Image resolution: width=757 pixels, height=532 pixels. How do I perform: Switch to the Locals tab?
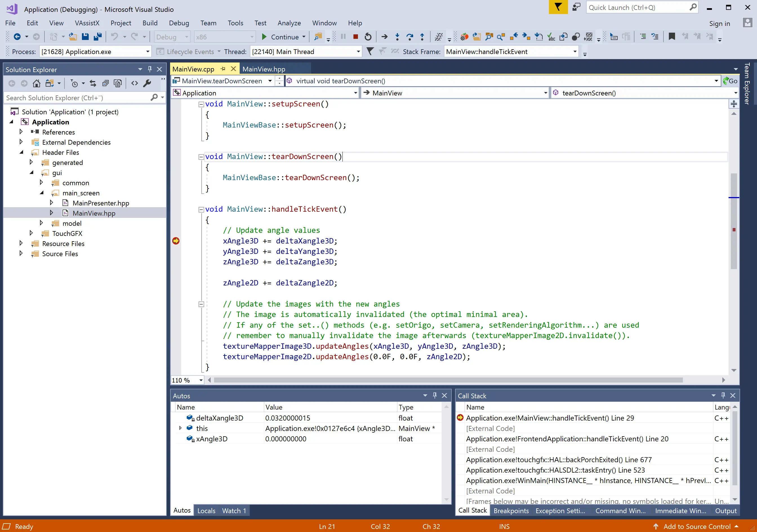point(206,511)
